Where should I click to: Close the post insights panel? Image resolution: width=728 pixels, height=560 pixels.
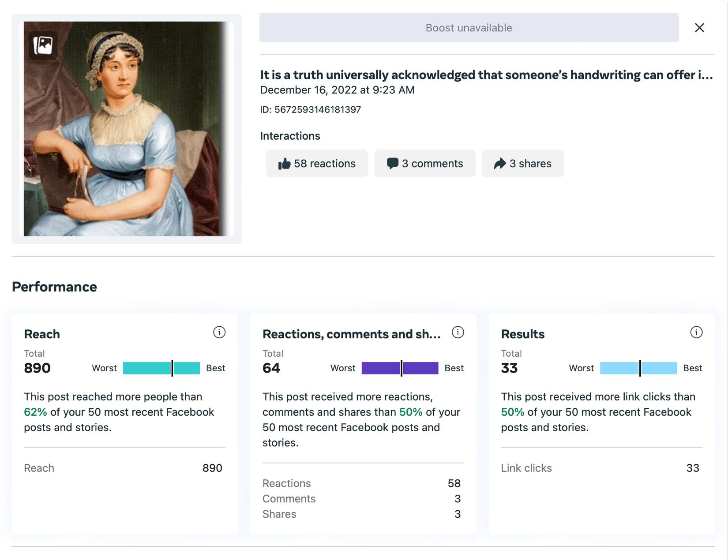click(699, 28)
